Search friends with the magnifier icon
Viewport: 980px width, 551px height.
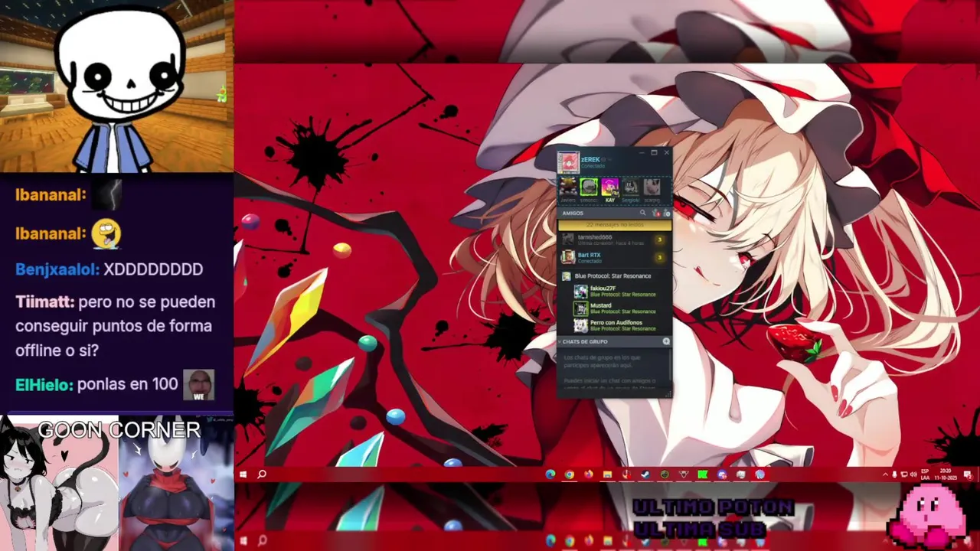tap(642, 213)
